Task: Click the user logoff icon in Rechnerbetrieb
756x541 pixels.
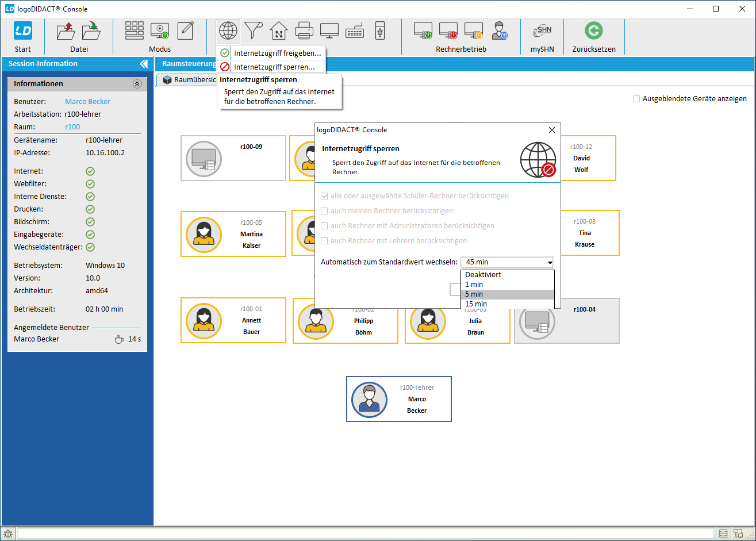Action: point(500,30)
